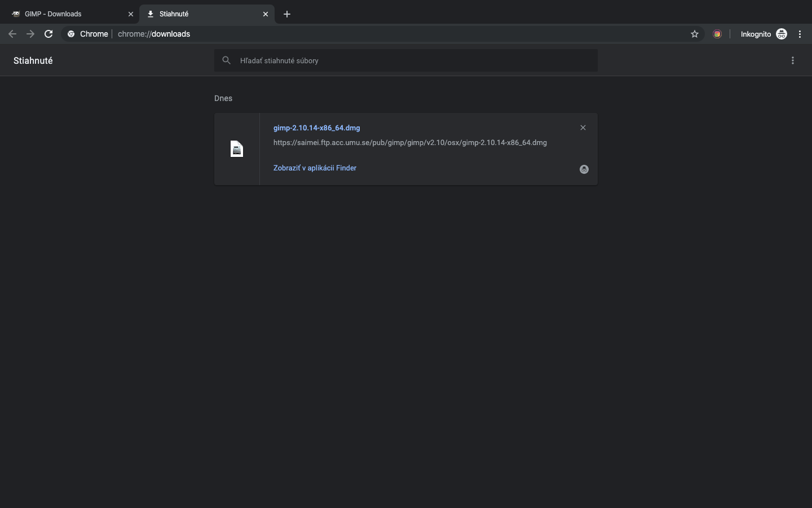Click the Chrome site info chip
This screenshot has width=812, height=508.
click(x=88, y=34)
